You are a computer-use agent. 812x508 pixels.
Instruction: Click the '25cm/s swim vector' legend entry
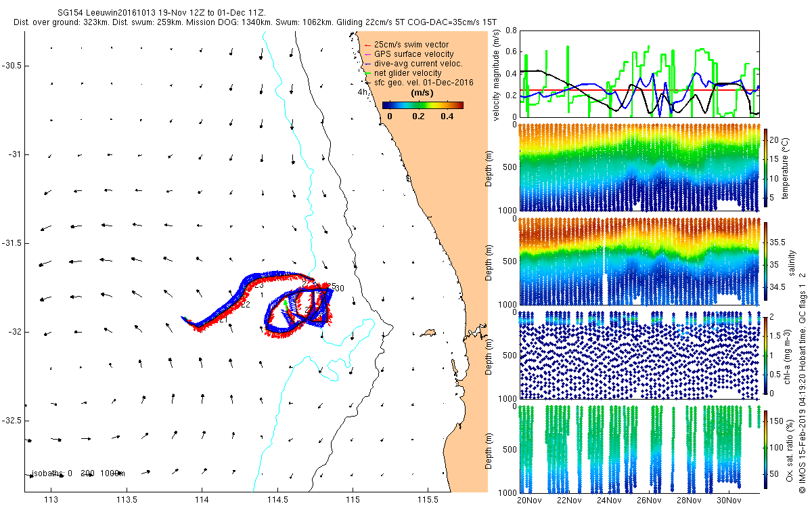click(x=411, y=45)
